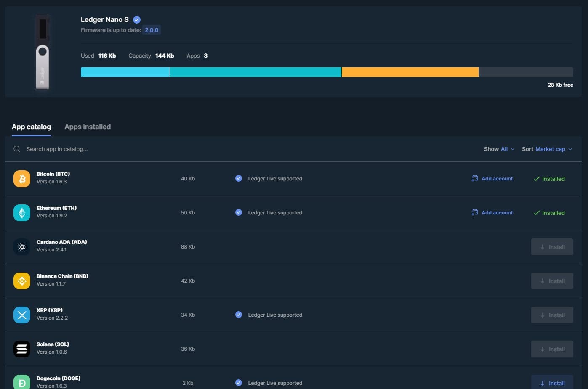Switch to the Apps installed tab

point(88,127)
